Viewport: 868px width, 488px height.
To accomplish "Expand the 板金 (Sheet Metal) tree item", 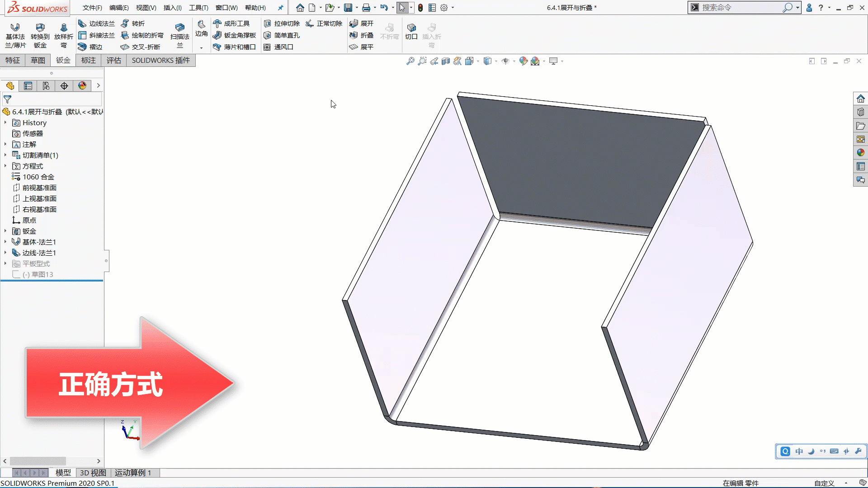I will (x=5, y=231).
